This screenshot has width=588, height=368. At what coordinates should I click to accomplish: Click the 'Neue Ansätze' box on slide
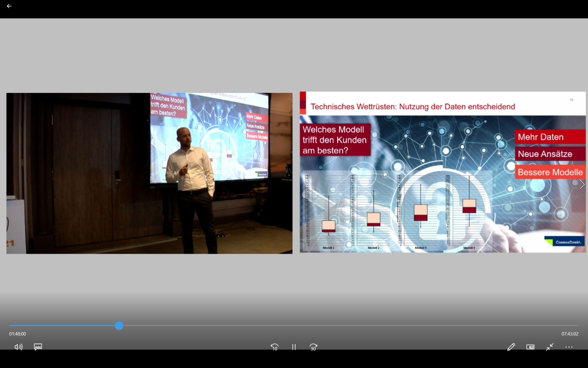point(550,154)
